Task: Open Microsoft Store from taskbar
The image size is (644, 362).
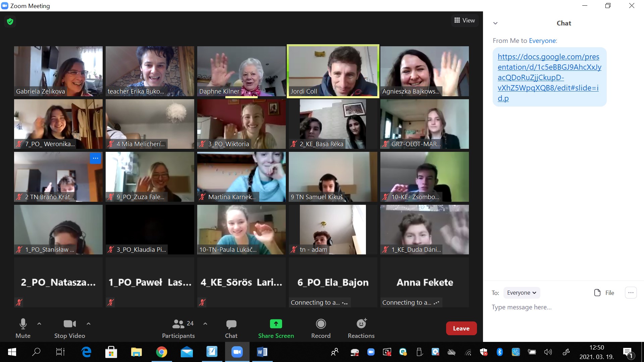Action: (111, 352)
